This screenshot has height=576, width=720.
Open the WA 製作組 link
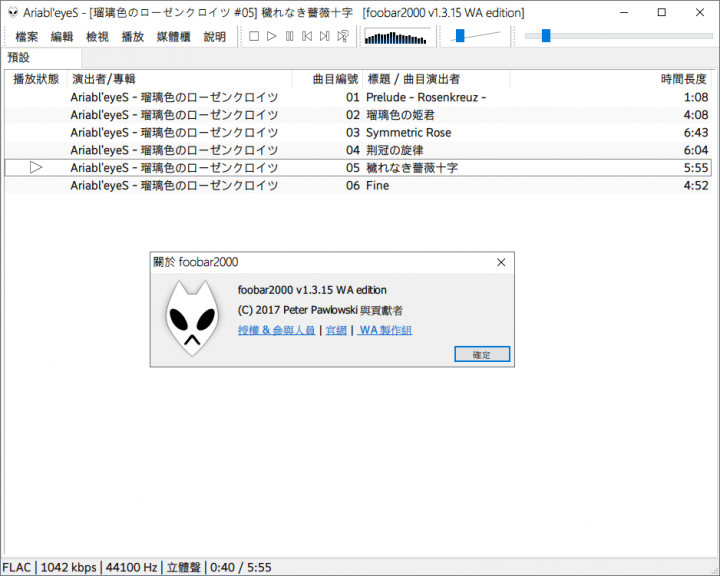pos(385,330)
